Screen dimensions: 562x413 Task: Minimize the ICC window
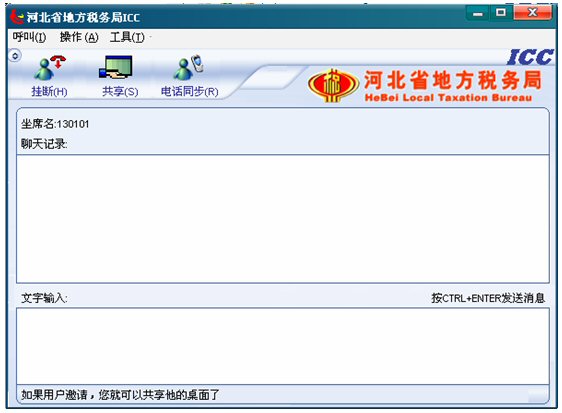tap(478, 13)
